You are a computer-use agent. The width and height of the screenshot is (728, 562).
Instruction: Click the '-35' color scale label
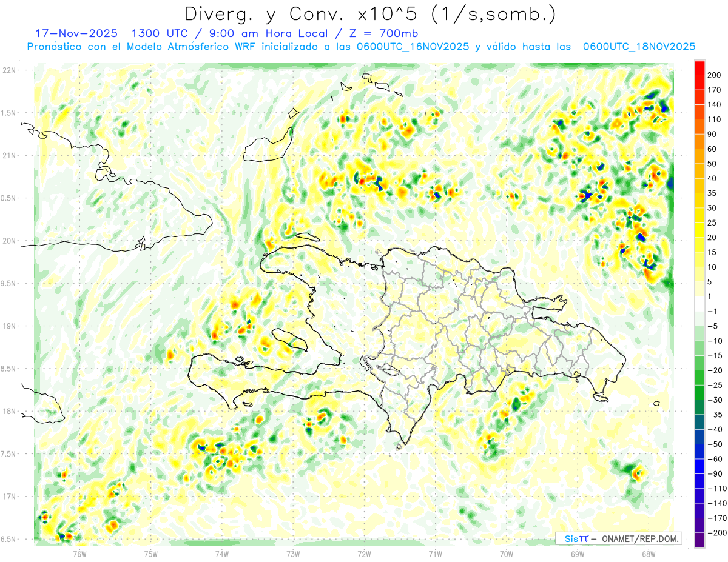[x=714, y=415]
